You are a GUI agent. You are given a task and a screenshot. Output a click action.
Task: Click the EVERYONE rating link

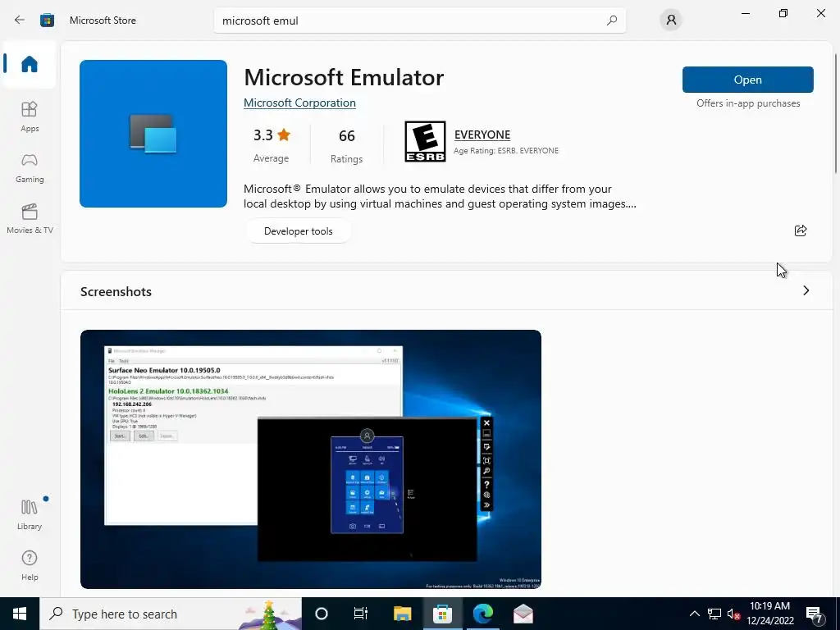[482, 135]
